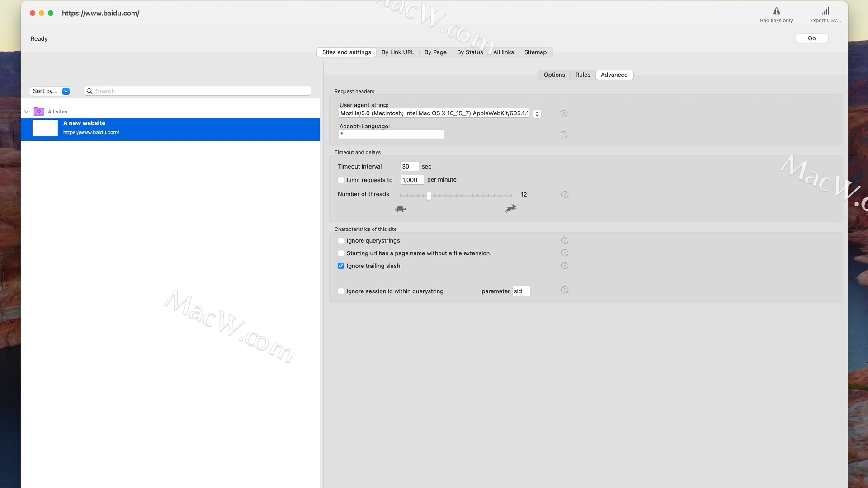Enable Limit requests to checkbox

tap(341, 180)
